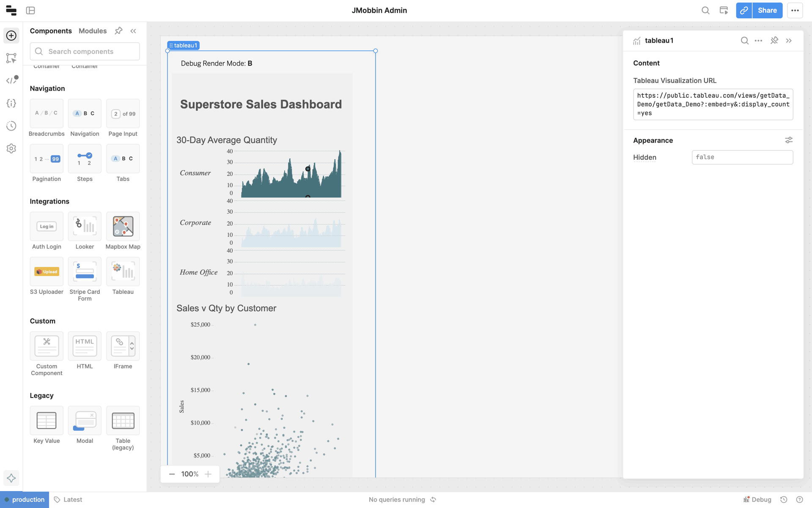Zoom in the canvas with plus

click(208, 474)
